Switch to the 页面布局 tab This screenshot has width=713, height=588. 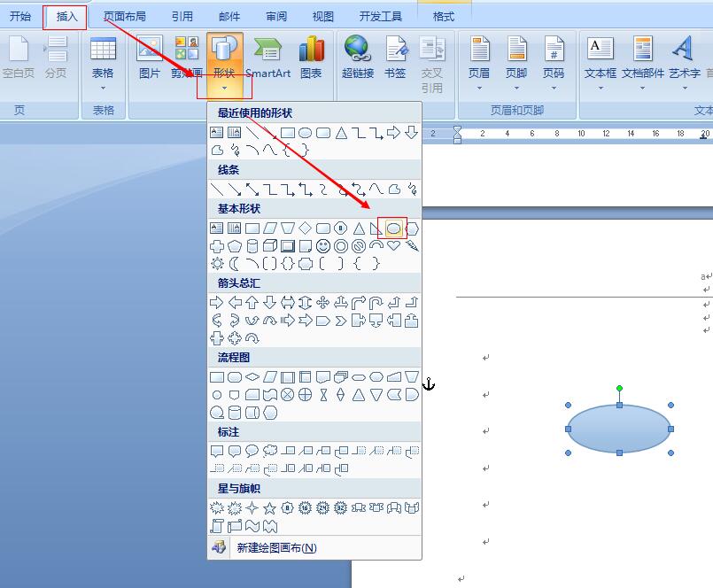[x=124, y=17]
